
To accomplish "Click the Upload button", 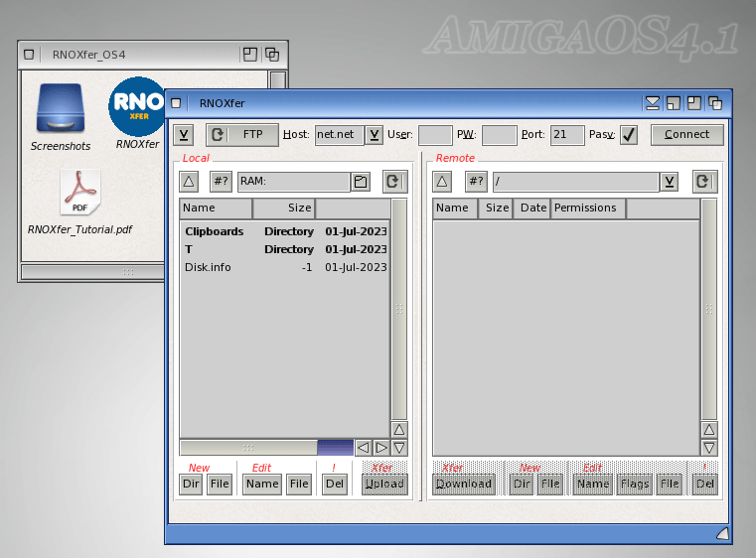I will (x=383, y=484).
